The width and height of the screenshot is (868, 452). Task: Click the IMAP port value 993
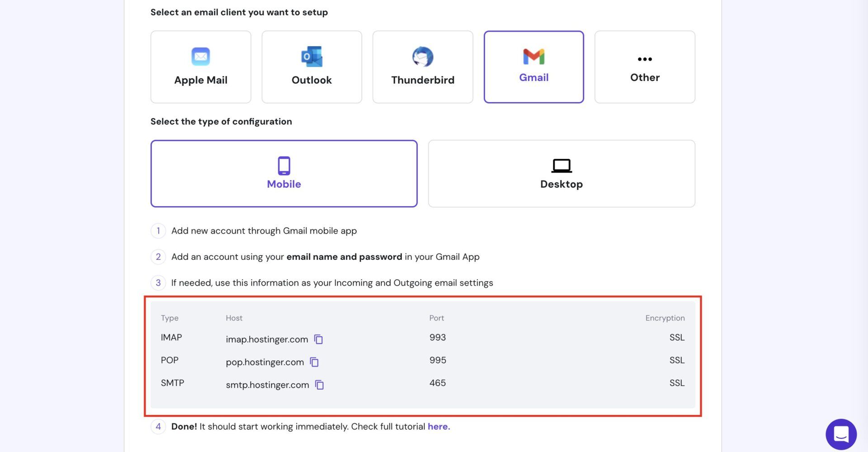437,337
